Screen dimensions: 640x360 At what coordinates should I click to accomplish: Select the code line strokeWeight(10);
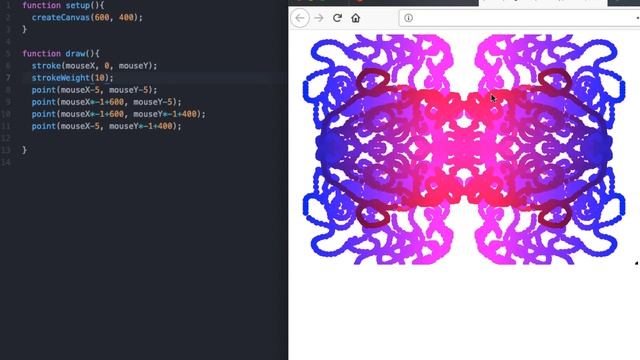73,78
